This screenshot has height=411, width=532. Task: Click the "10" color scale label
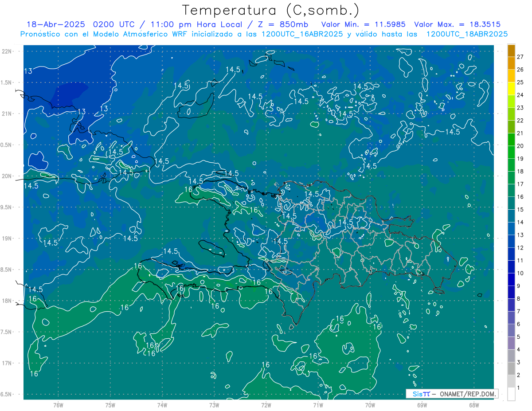coord(520,273)
